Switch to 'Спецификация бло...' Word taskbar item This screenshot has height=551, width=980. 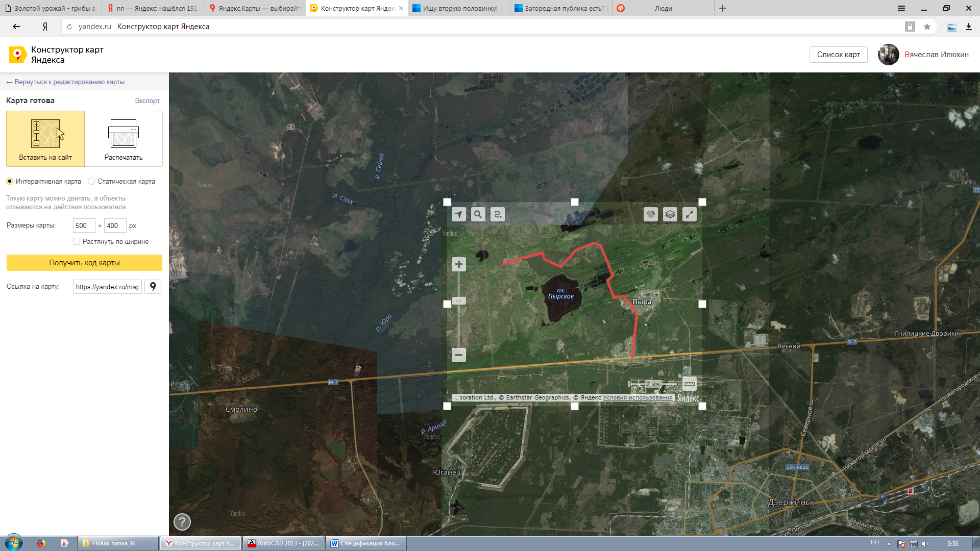pyautogui.click(x=366, y=543)
